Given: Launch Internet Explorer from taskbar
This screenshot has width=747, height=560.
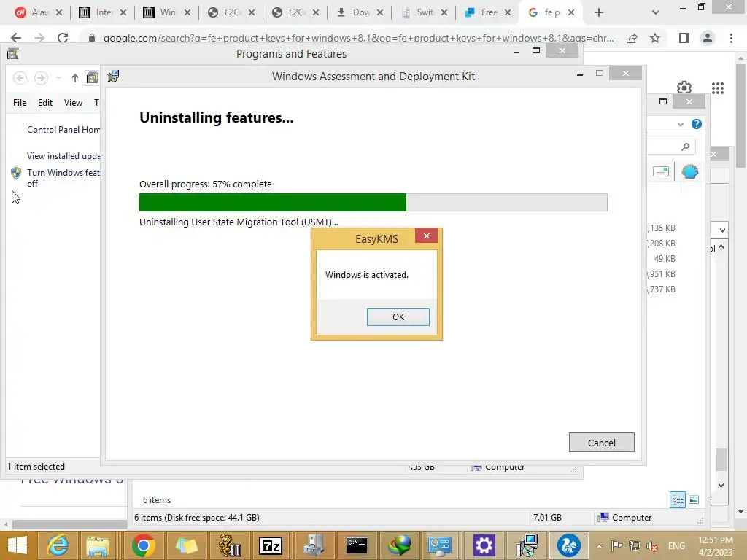Looking at the screenshot, I should coord(58,545).
